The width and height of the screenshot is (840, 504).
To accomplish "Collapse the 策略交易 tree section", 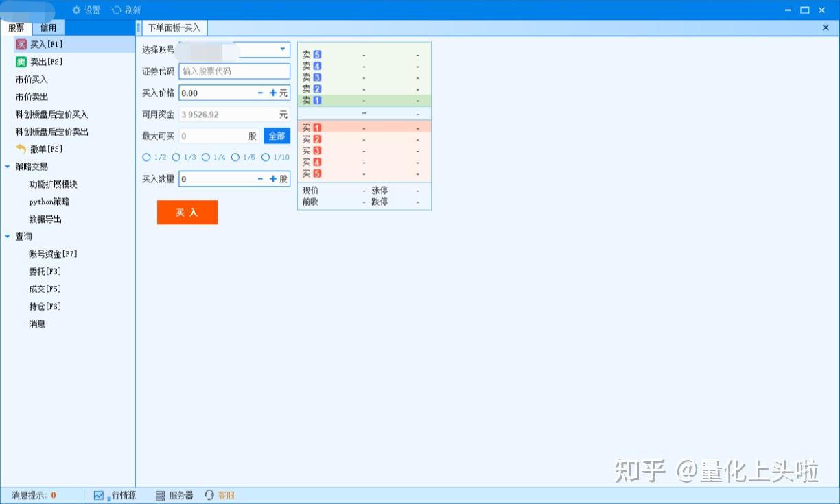I will click(8, 166).
